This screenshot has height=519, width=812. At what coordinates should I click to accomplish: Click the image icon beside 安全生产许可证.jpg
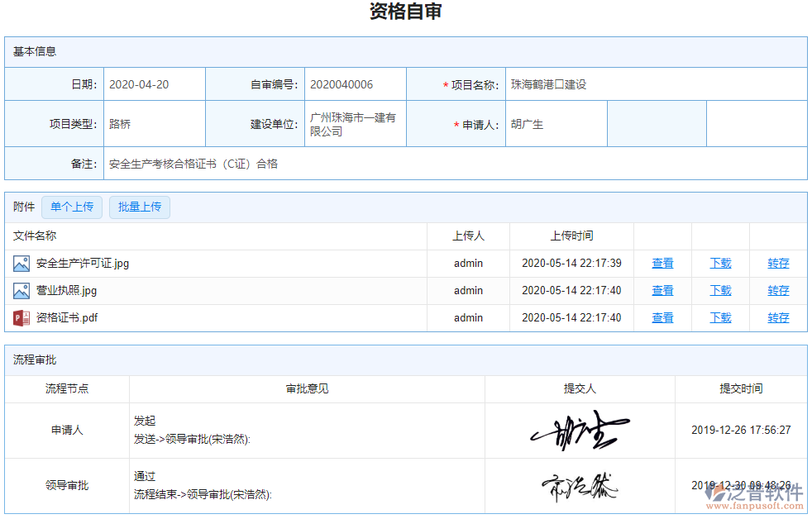click(20, 263)
